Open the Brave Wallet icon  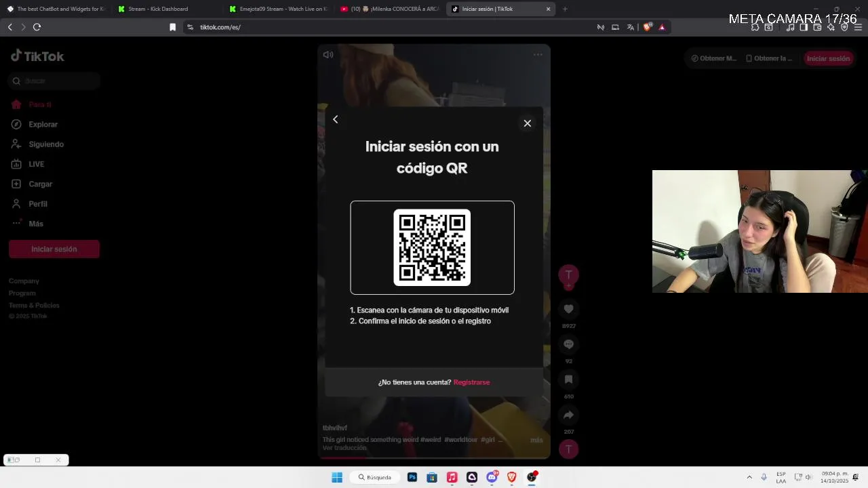(x=817, y=27)
